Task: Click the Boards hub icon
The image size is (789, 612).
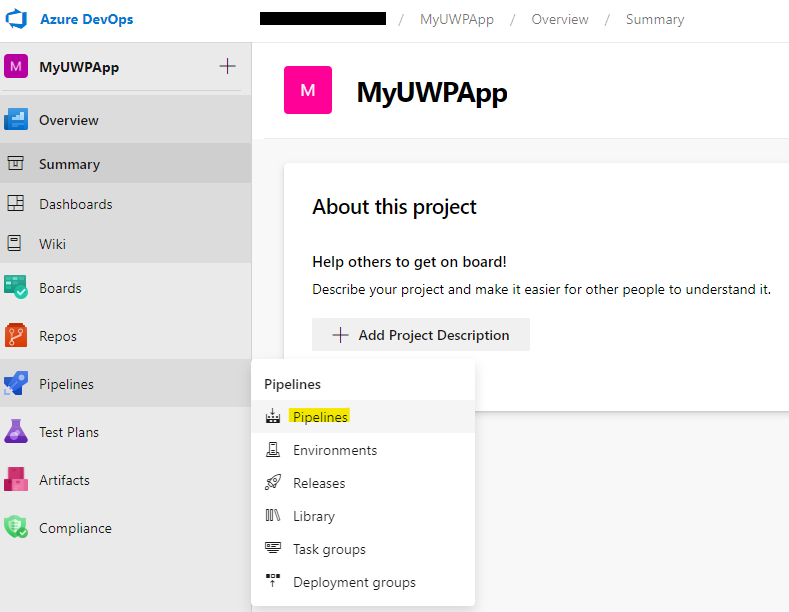Action: [16, 287]
